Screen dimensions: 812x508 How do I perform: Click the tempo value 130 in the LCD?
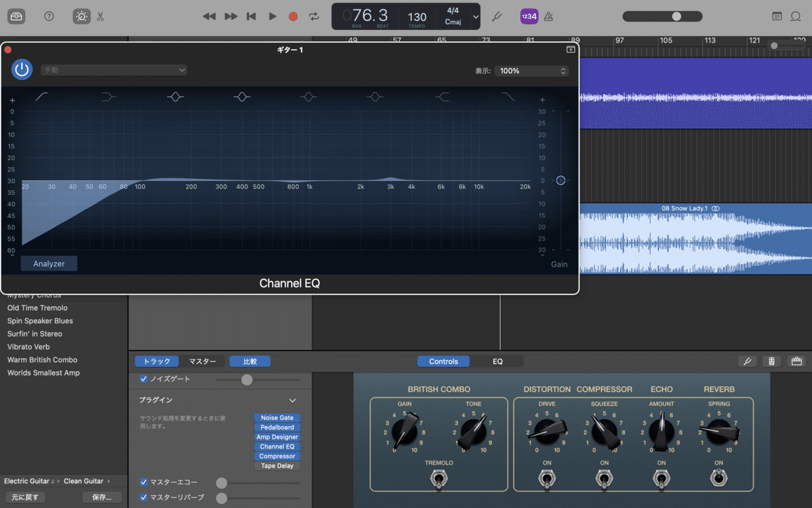(x=418, y=17)
